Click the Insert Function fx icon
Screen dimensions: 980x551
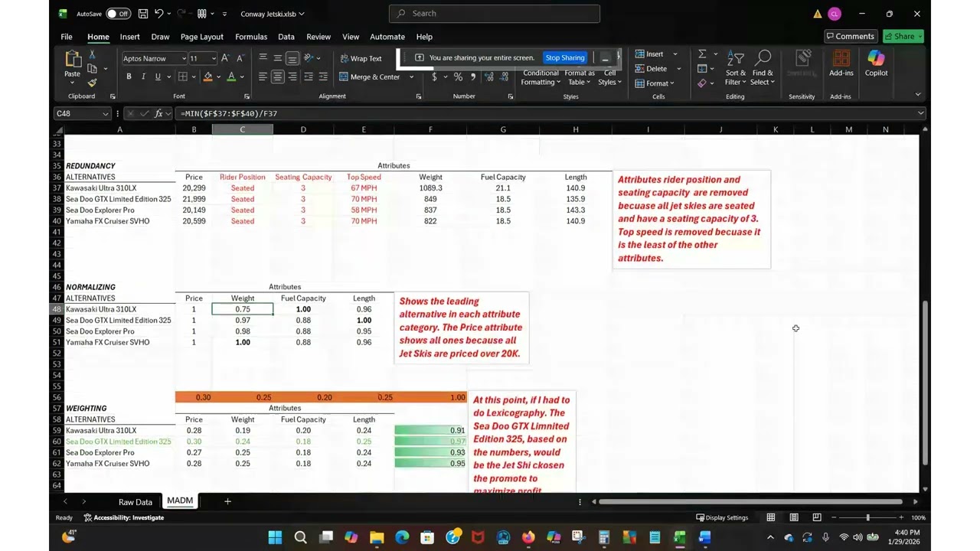(159, 113)
